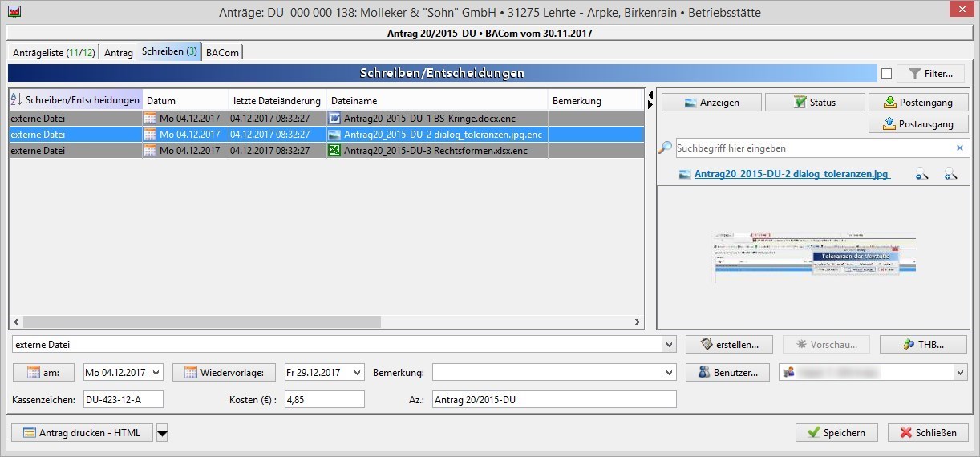
Task: Clear the search field with the X icon
Action: (959, 148)
